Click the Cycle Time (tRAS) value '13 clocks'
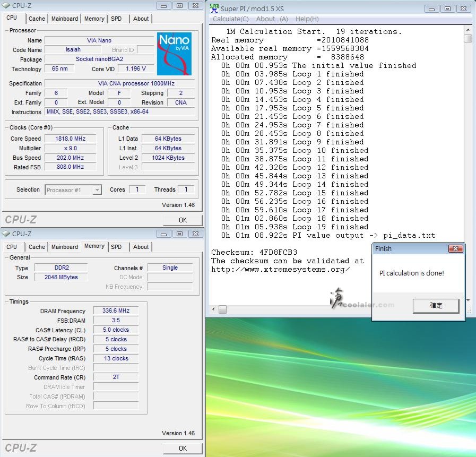 116,358
